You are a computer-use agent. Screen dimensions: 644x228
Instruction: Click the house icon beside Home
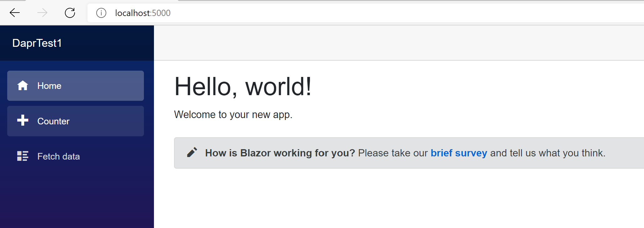point(23,85)
